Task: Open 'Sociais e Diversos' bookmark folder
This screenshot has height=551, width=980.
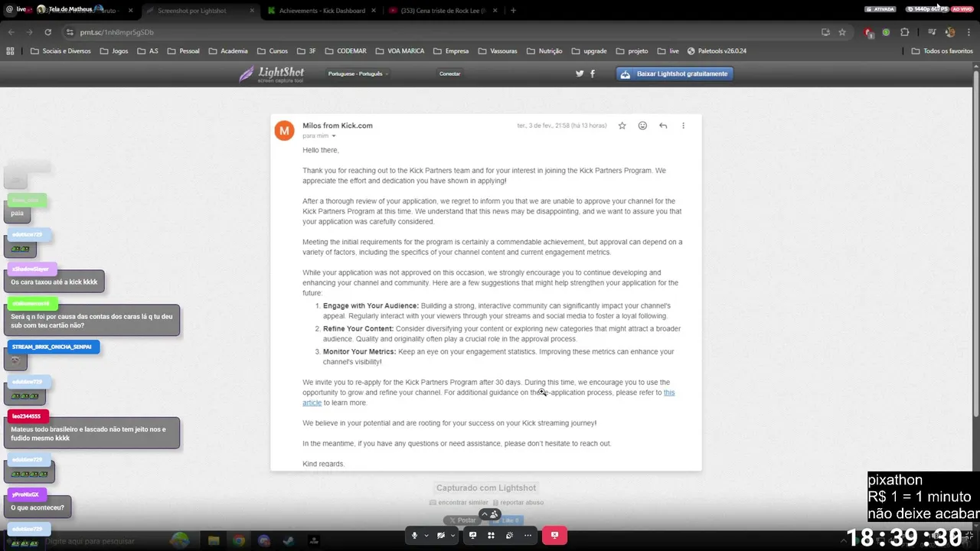Action: (x=60, y=51)
